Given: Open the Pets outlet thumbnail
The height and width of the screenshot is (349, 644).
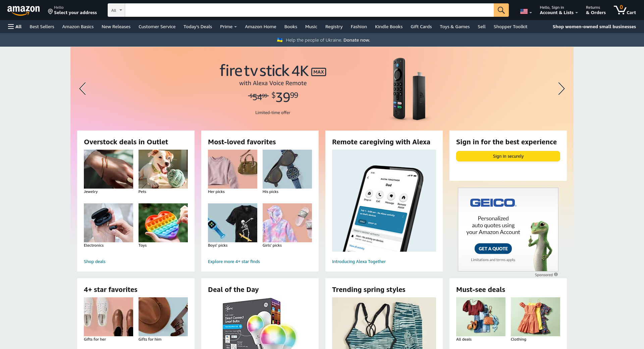Looking at the screenshot, I should [163, 169].
